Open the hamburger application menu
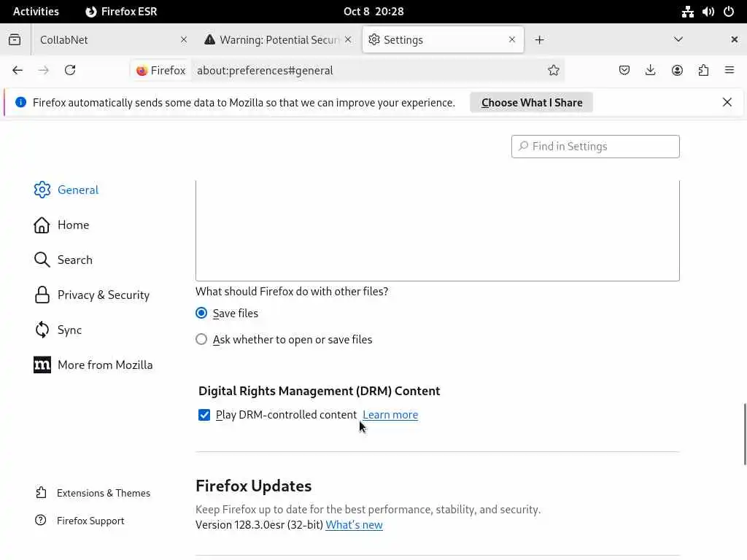 pos(729,70)
